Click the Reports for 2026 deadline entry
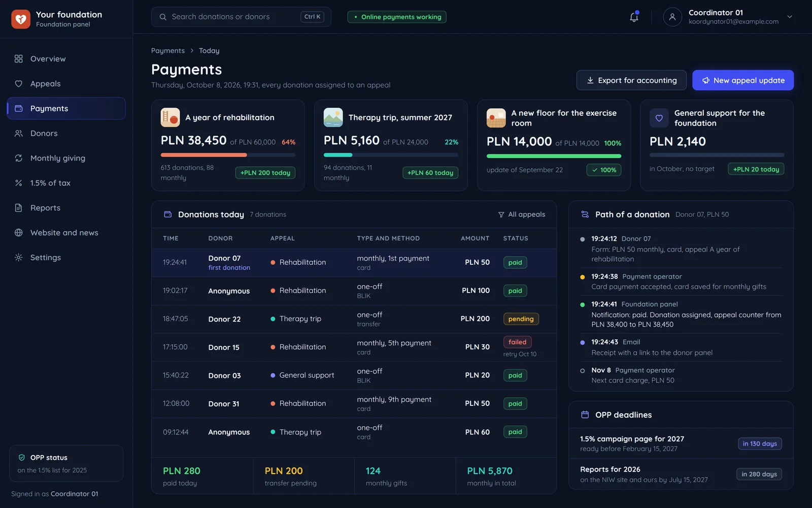Screen dimensions: 812x508 pos(681,474)
